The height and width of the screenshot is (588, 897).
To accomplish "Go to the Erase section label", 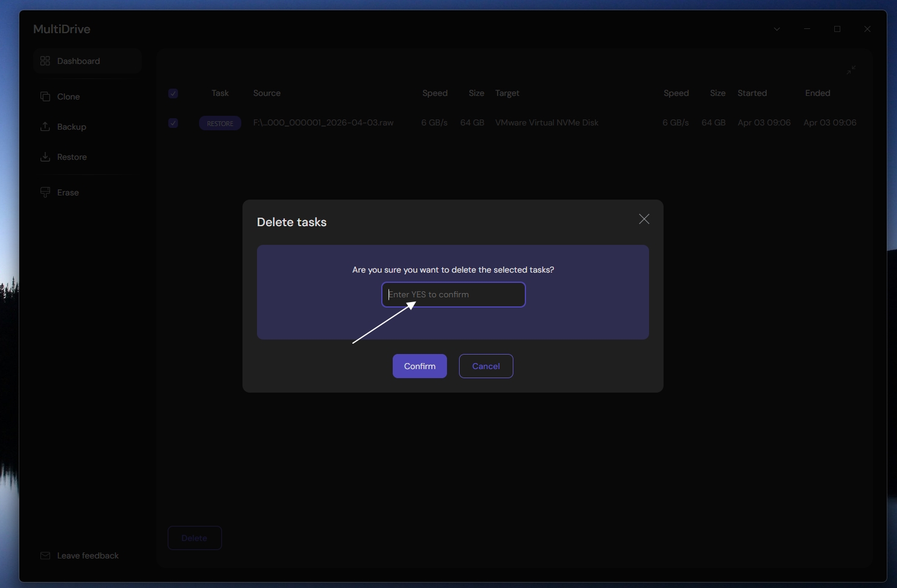I will click(x=68, y=192).
